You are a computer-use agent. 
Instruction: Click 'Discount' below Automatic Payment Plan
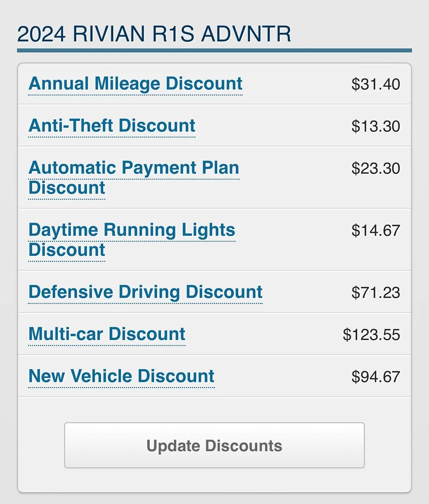[x=67, y=188]
